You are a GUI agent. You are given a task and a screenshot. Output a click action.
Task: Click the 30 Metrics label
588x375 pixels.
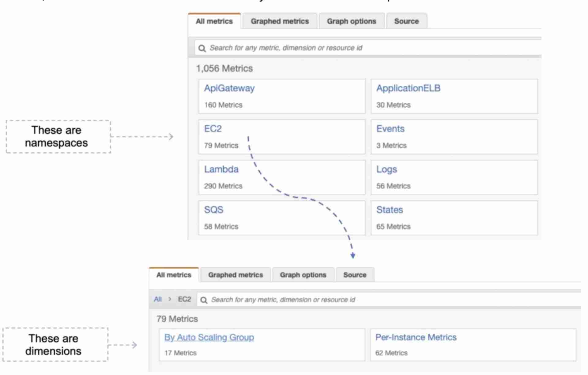pos(393,105)
